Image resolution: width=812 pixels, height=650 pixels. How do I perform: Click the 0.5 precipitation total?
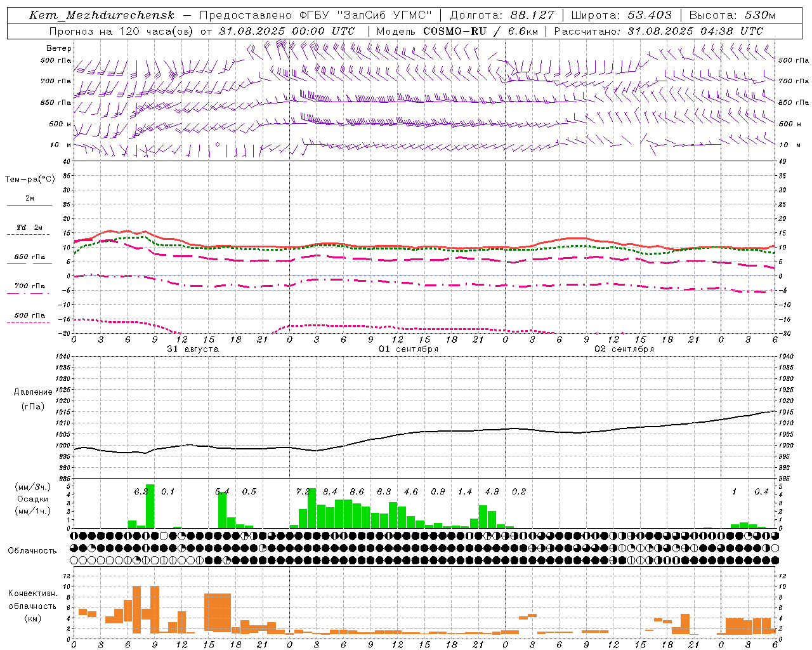249,492
